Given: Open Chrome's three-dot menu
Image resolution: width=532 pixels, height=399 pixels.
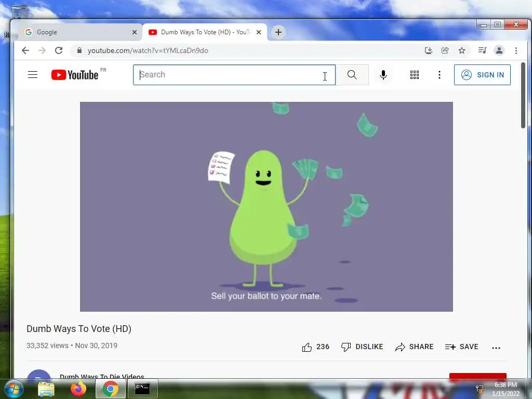Looking at the screenshot, I should click(516, 50).
